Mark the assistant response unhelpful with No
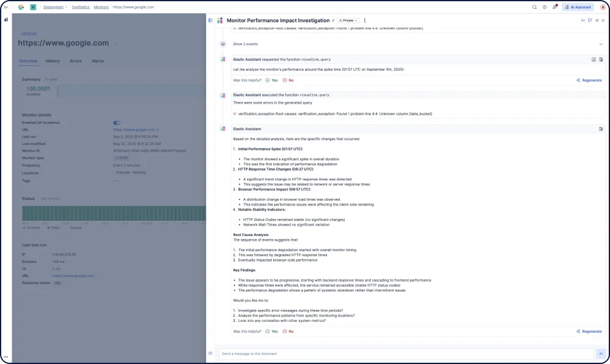 289,331
